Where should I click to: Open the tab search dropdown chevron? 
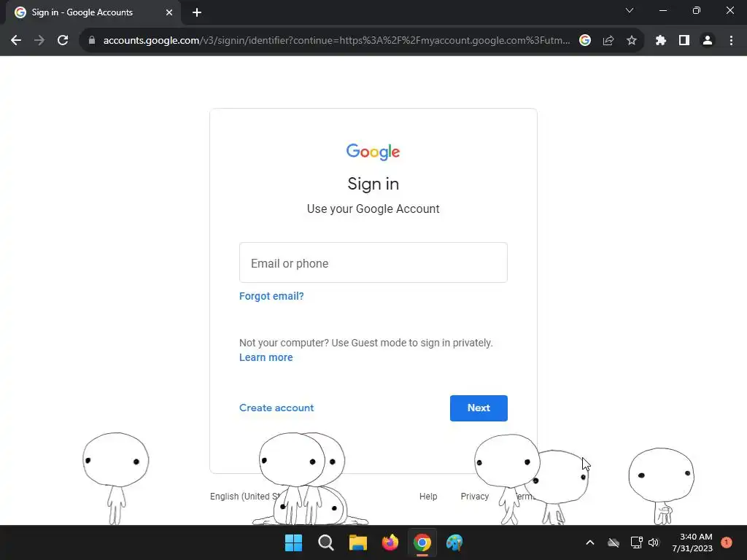[630, 10]
